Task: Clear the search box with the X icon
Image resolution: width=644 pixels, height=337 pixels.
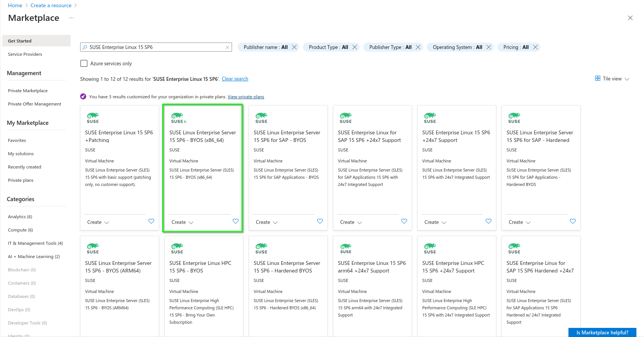Action: [x=227, y=47]
